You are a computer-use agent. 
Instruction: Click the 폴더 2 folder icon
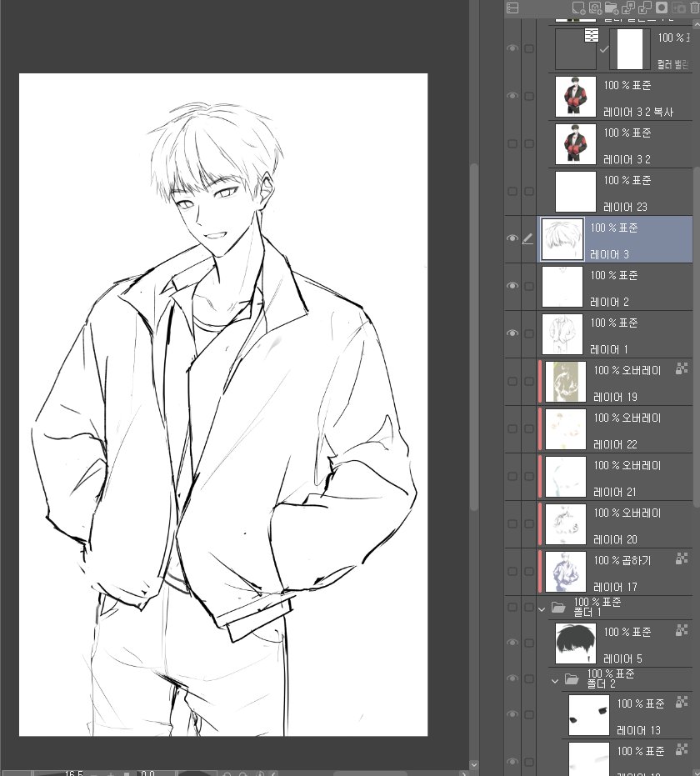point(572,679)
